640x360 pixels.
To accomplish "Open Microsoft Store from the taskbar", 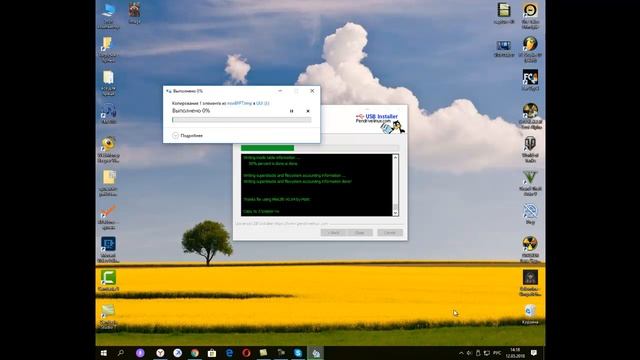I will point(212,353).
